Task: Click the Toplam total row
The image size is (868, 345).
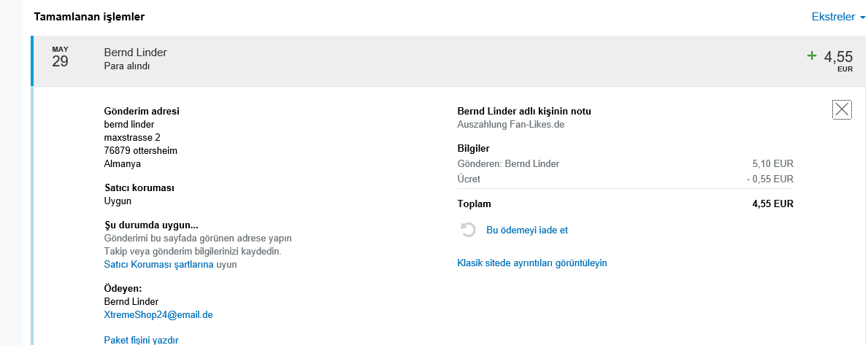Action: coord(625,204)
